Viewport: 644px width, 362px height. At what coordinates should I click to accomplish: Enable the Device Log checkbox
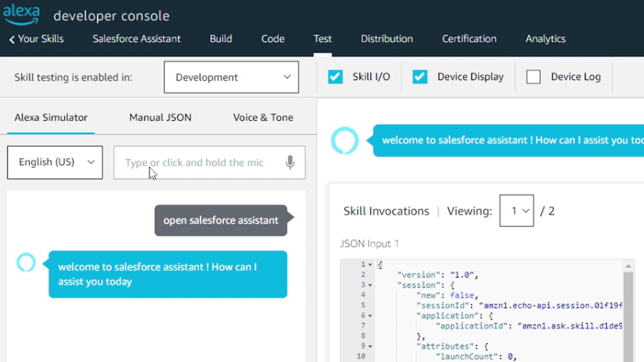pyautogui.click(x=533, y=77)
